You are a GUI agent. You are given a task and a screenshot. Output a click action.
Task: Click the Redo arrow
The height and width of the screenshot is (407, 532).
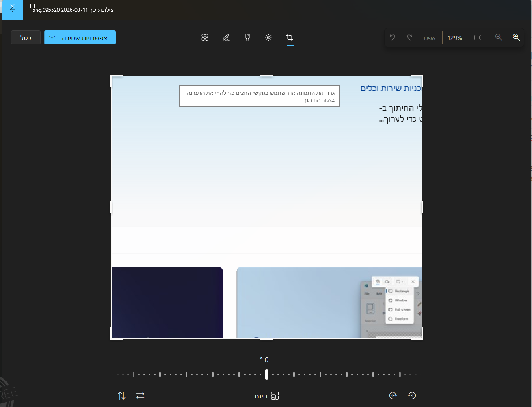pos(409,37)
